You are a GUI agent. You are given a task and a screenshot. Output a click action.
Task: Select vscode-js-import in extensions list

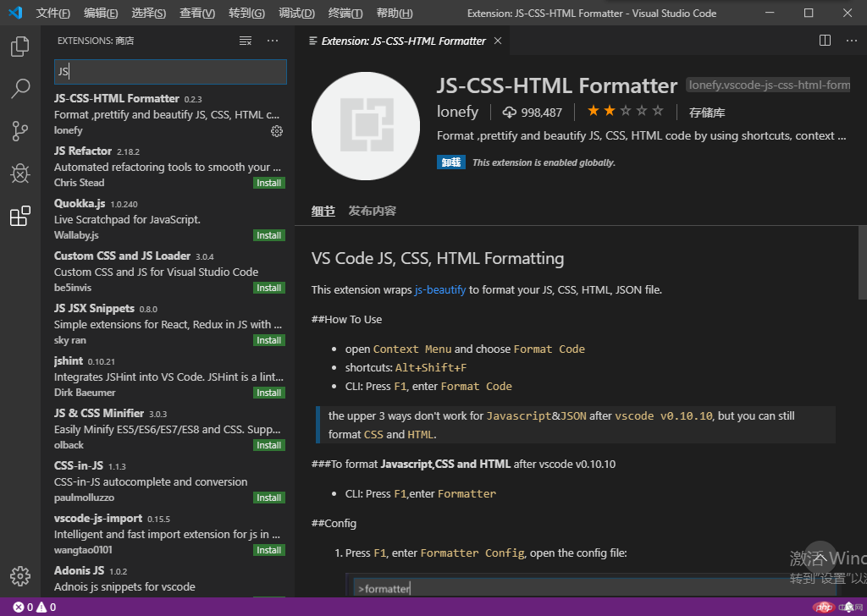pos(168,534)
